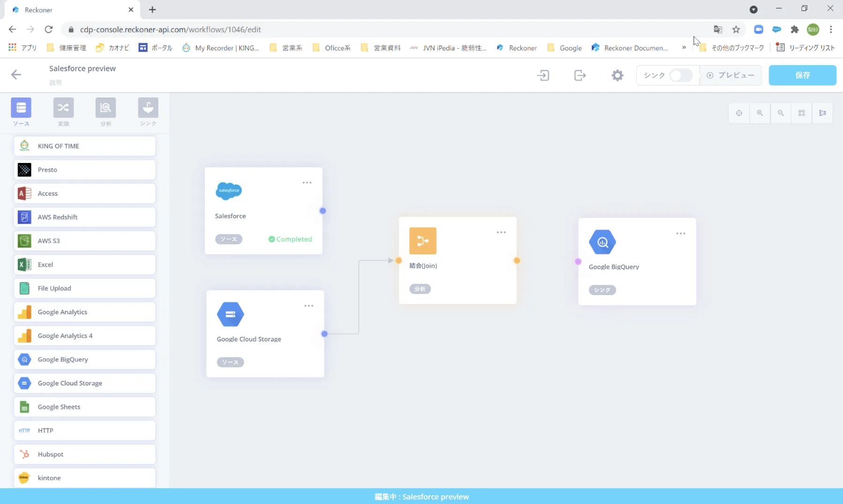Auto-arrange nodes layout icon
Viewport: 843px width, 504px height.
pyautogui.click(x=822, y=113)
